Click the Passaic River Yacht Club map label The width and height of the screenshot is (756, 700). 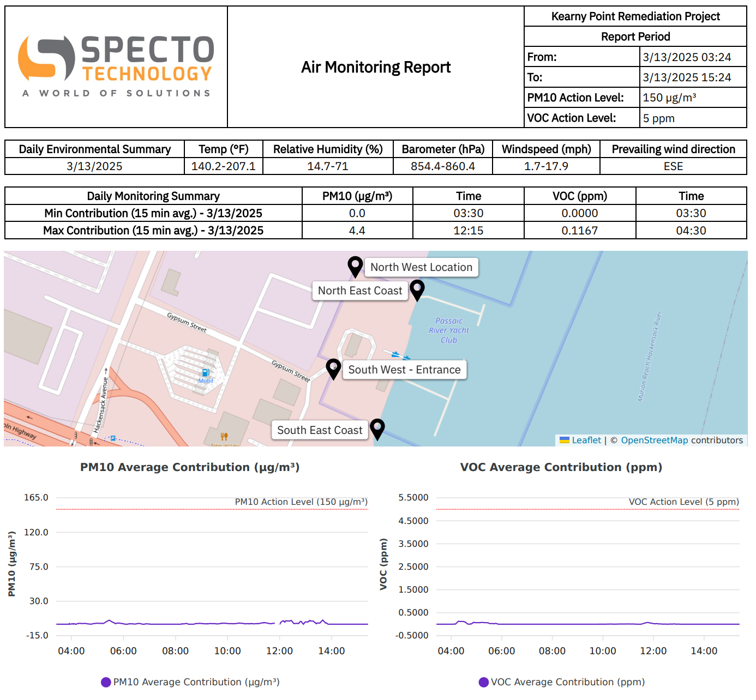[449, 330]
